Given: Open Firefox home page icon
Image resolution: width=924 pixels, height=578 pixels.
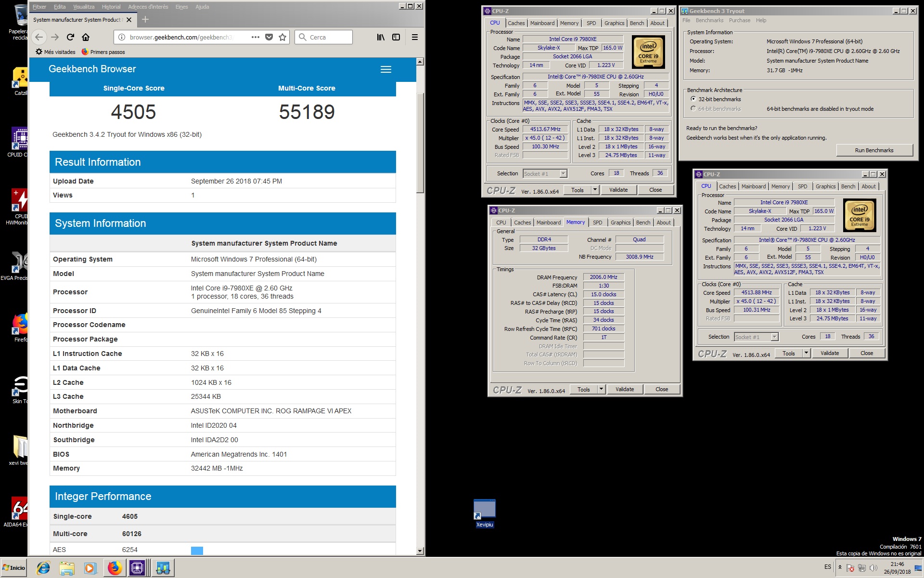Looking at the screenshot, I should click(86, 37).
